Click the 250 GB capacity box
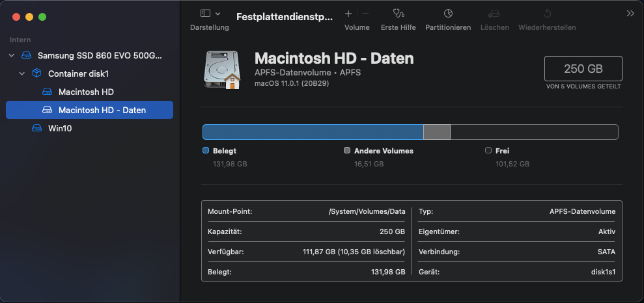Viewport: 644px width, 303px height. [x=583, y=68]
